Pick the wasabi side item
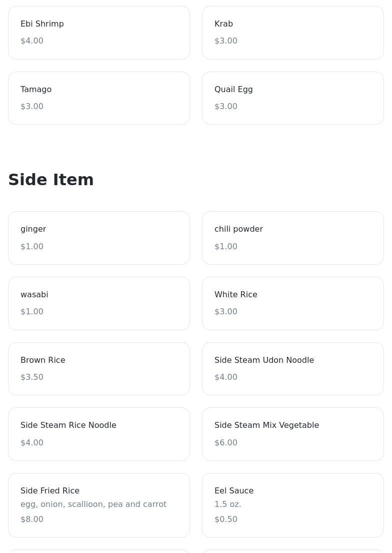Image resolution: width=392 pixels, height=553 pixels. tap(98, 303)
